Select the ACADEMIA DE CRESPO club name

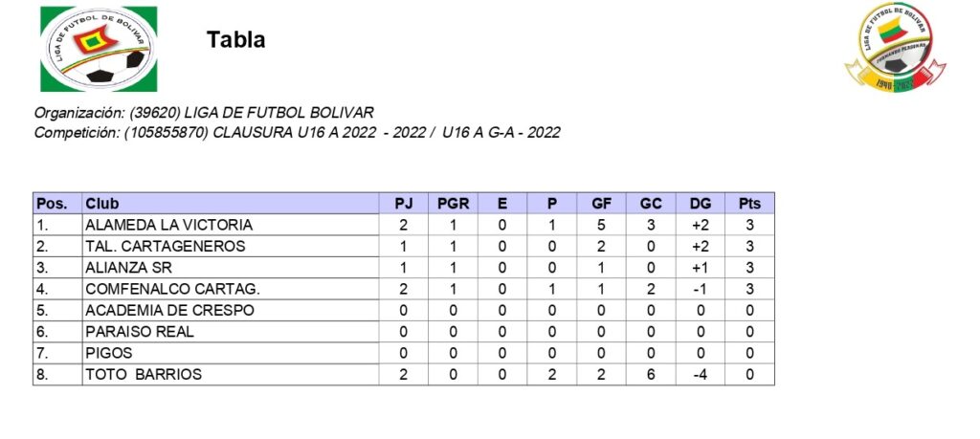pos(169,310)
